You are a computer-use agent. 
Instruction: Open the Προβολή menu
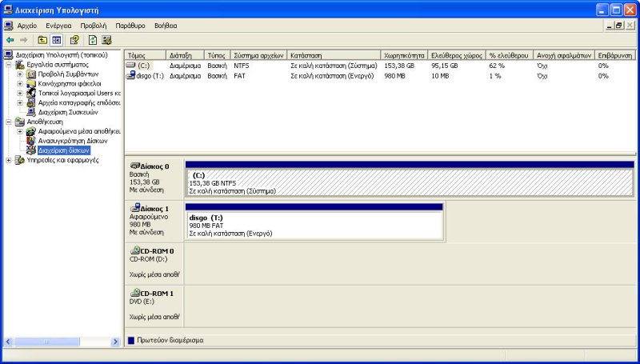pos(93,26)
